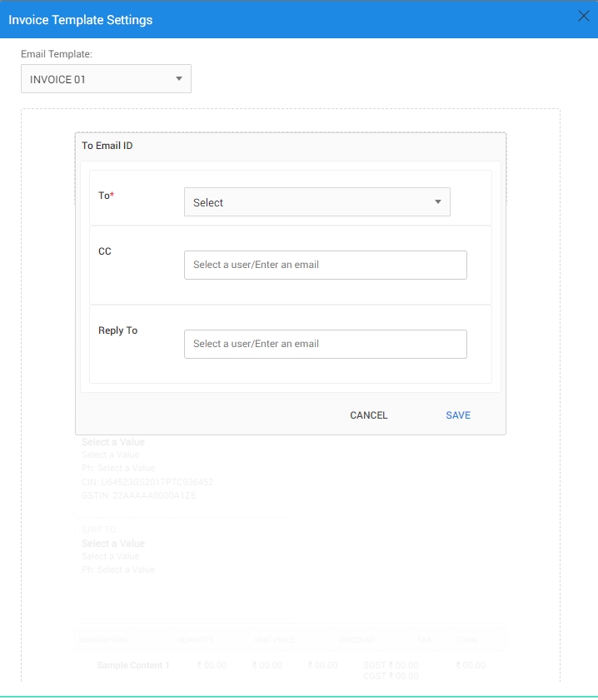598x700 pixels.
Task: Click the To Email ID dialog title
Action: 107,146
